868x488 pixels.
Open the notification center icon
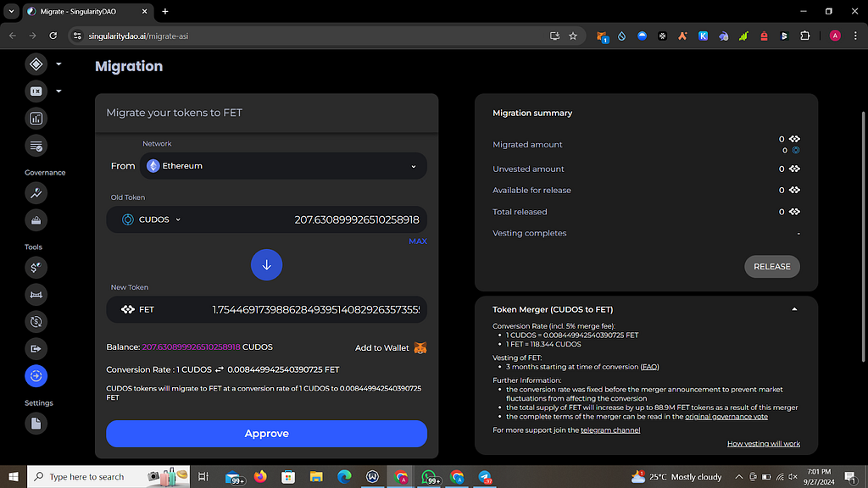pyautogui.click(x=851, y=476)
